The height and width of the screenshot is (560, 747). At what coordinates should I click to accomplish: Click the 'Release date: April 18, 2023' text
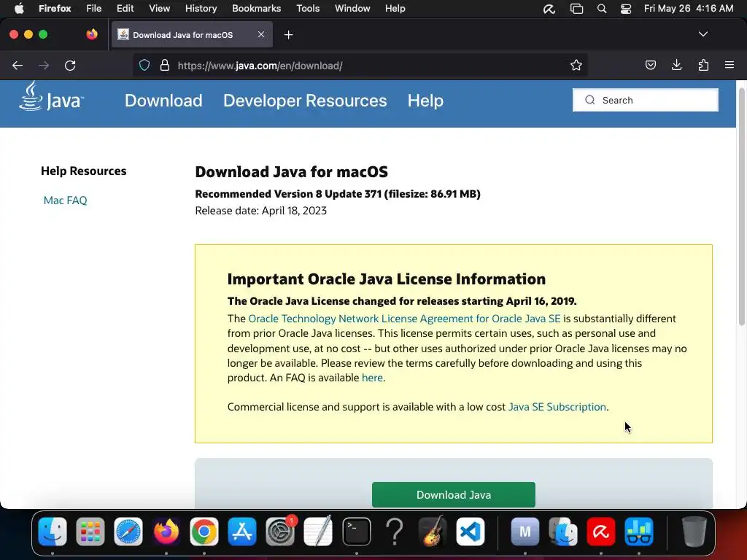(260, 211)
